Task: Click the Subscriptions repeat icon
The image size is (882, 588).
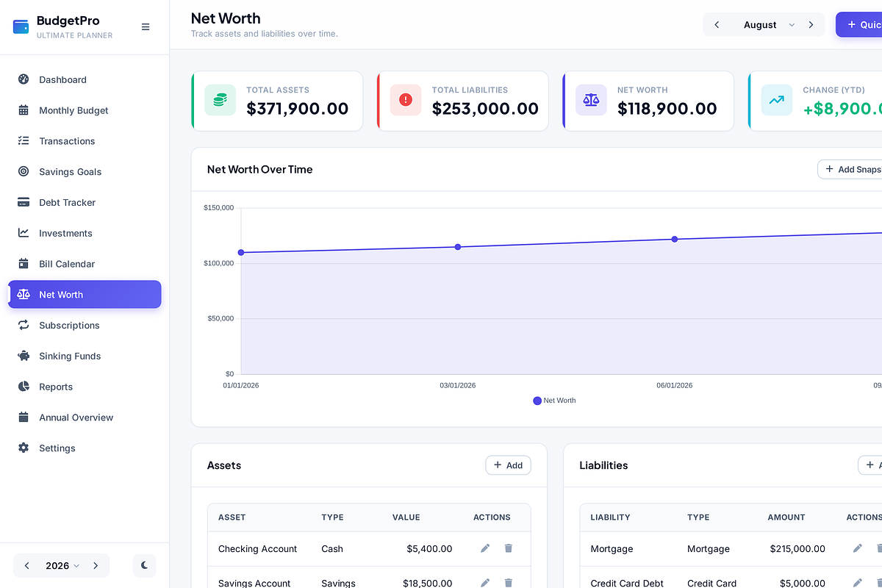Action: pos(24,326)
